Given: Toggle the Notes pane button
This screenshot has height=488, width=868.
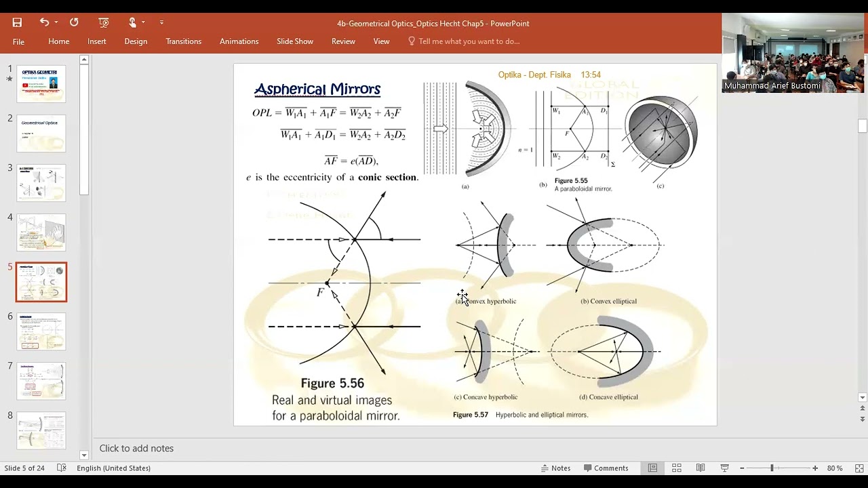Looking at the screenshot, I should coord(556,468).
